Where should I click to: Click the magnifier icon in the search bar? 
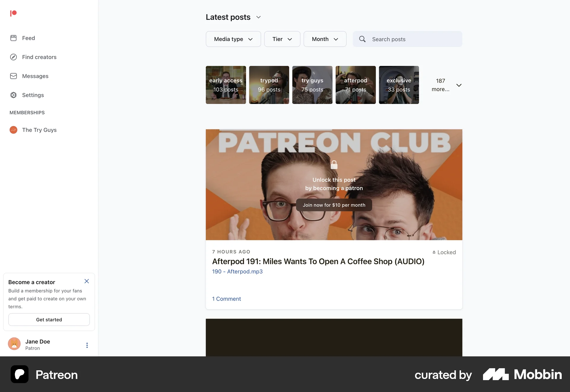click(x=362, y=39)
